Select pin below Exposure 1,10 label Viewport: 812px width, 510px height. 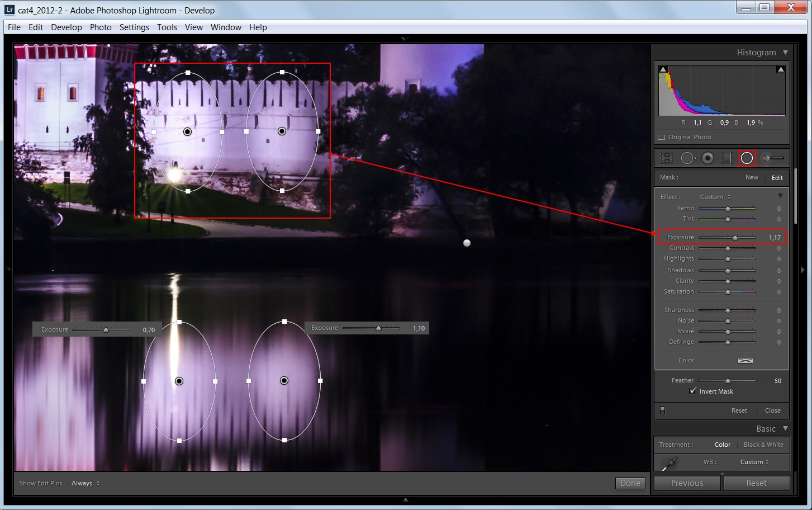click(x=284, y=380)
